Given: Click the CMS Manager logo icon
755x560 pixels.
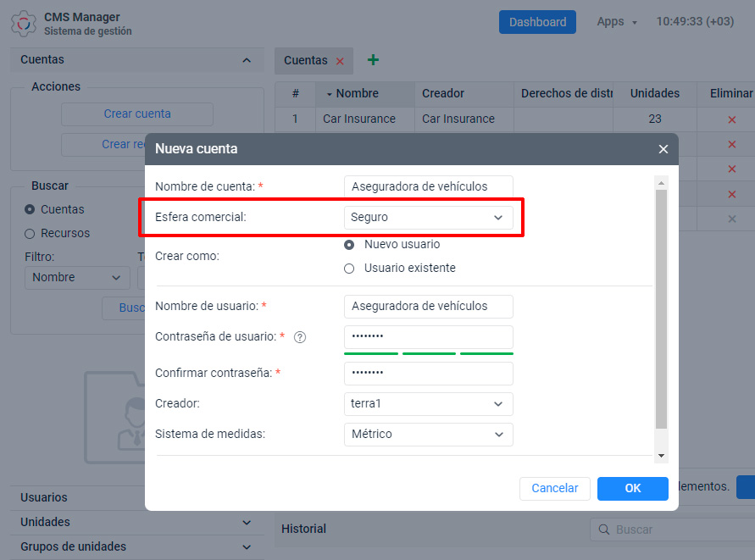Looking at the screenshot, I should [x=24, y=23].
